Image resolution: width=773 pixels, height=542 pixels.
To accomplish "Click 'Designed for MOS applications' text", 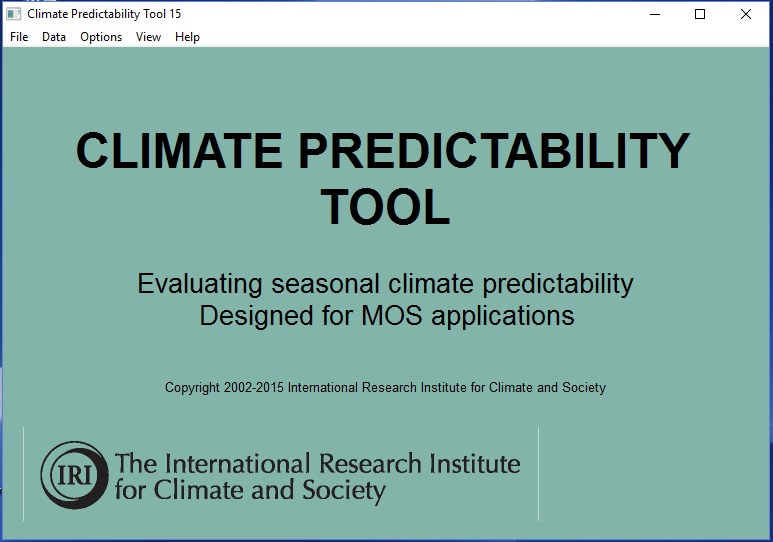I will click(386, 315).
